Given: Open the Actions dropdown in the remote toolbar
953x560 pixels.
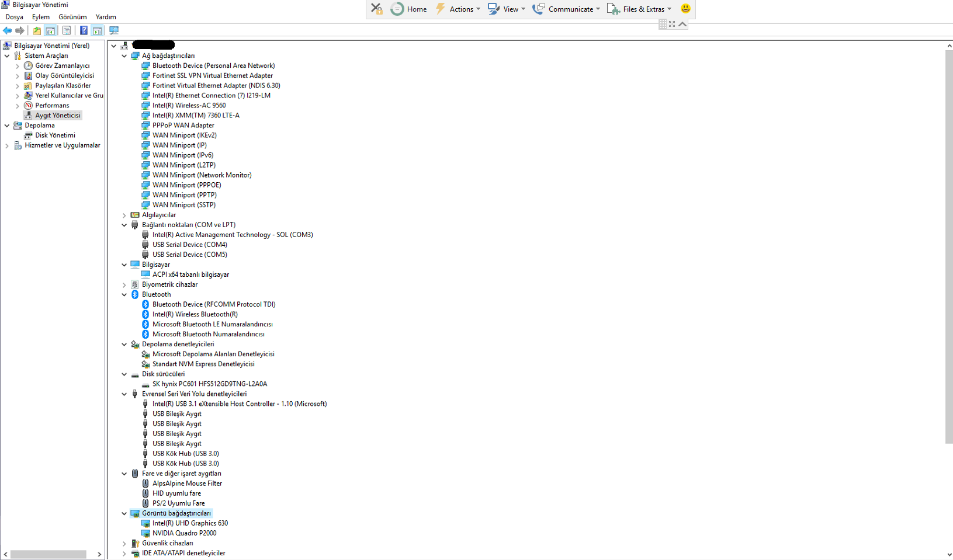Looking at the screenshot, I should pos(459,9).
